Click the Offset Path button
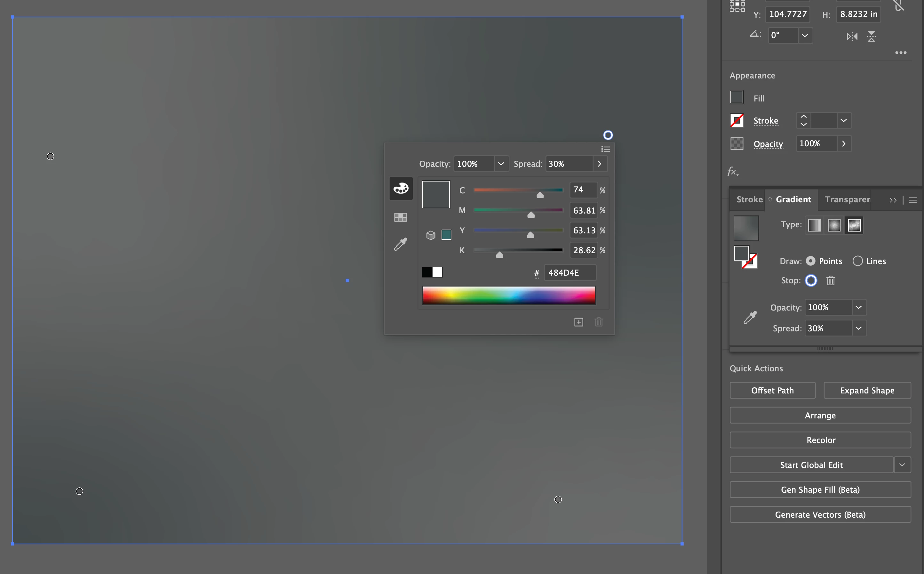 (772, 390)
